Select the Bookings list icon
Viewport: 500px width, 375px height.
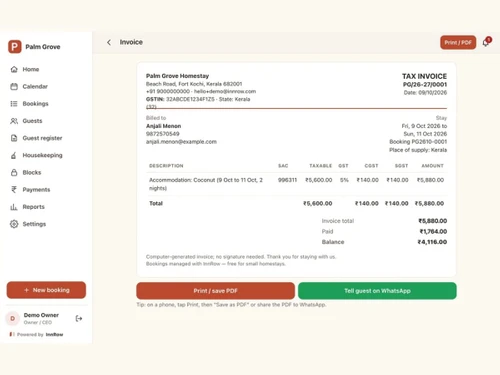coord(14,104)
